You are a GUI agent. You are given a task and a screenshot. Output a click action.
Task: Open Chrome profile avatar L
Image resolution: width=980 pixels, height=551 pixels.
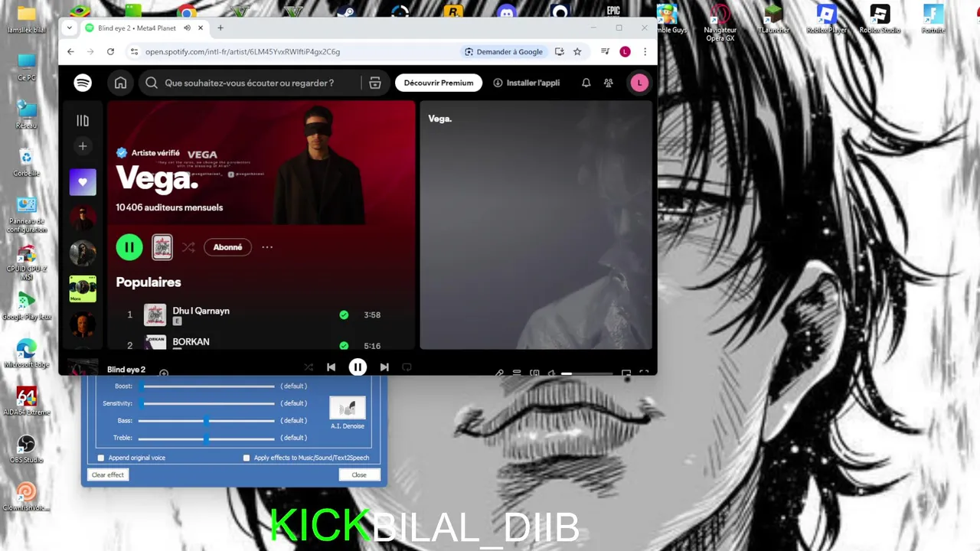pos(626,51)
